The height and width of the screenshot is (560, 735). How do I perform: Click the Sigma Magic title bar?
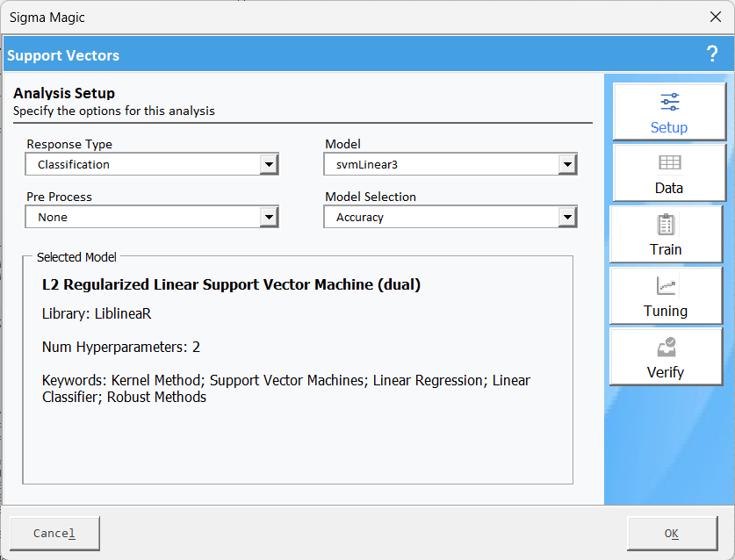pyautogui.click(x=351, y=17)
